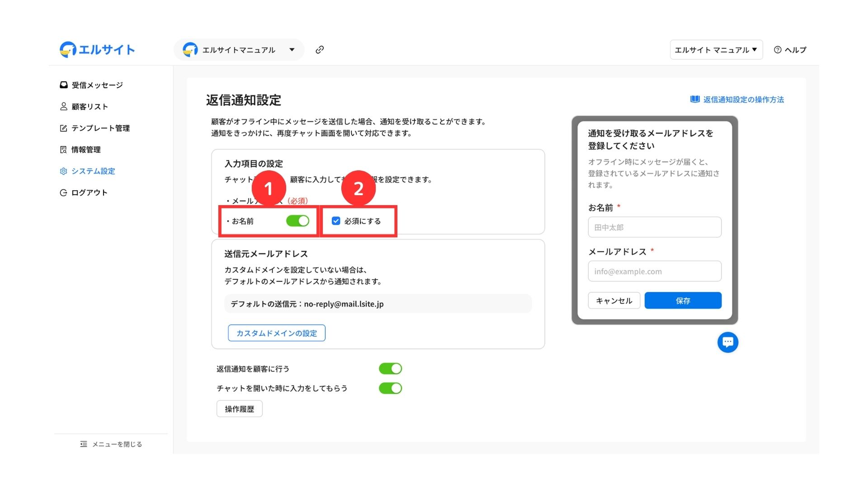Open テンプレート管理 in the sidebar
The height and width of the screenshot is (488, 868).
tap(100, 128)
